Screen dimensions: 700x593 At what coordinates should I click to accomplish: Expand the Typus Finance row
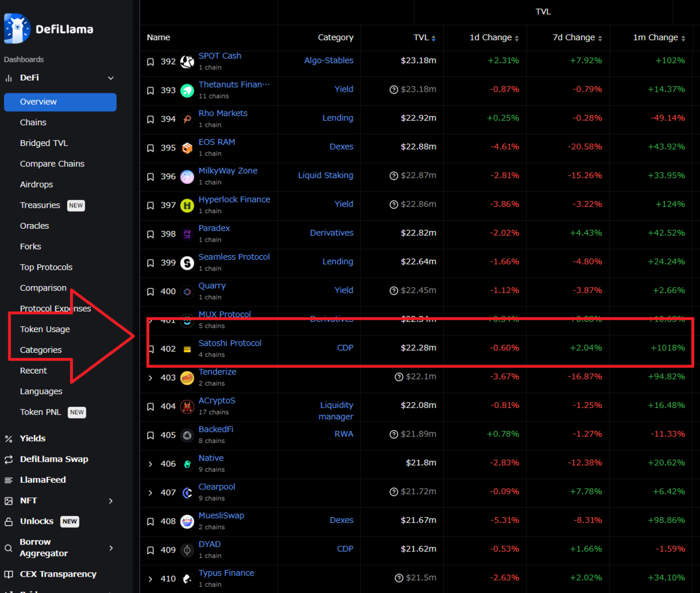pos(150,579)
